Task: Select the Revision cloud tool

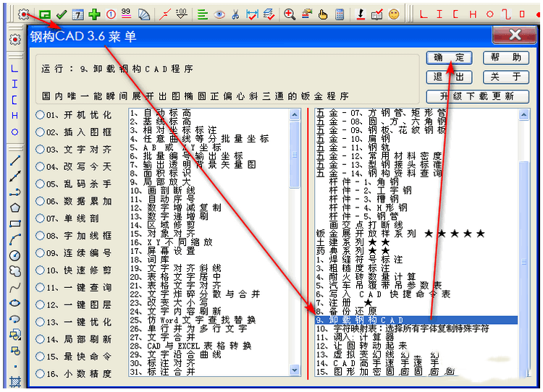Action: [15, 271]
